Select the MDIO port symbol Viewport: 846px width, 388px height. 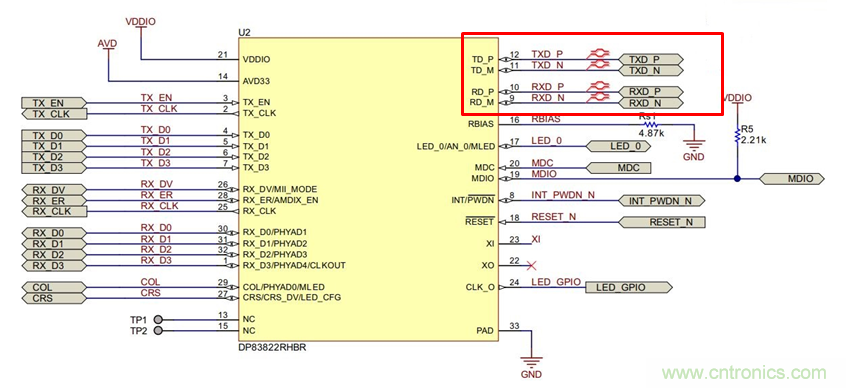click(x=792, y=179)
